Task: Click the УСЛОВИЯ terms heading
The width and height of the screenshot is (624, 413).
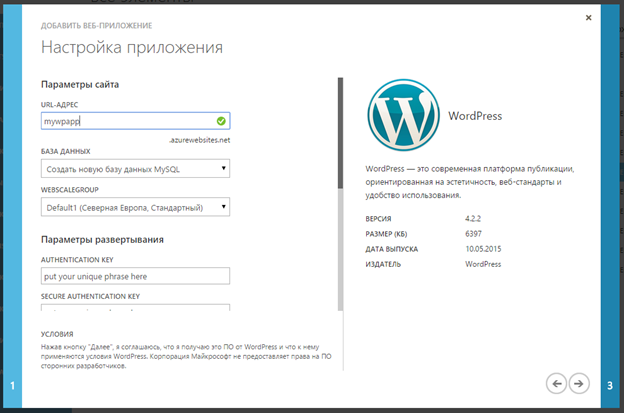Action: coord(57,334)
